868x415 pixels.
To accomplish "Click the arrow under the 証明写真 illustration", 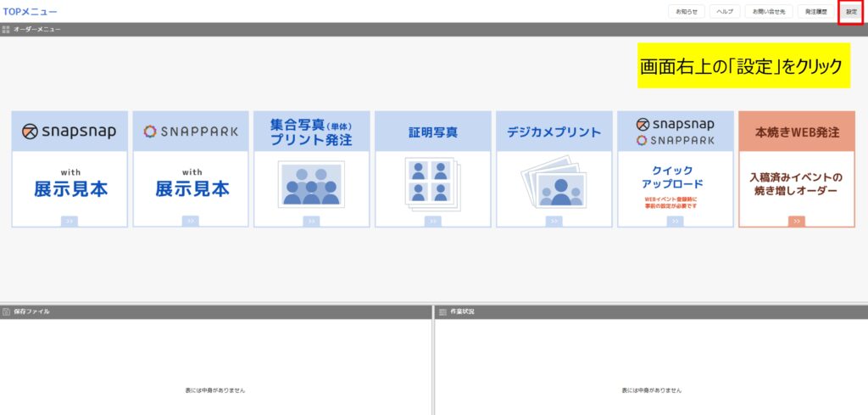I will (433, 221).
